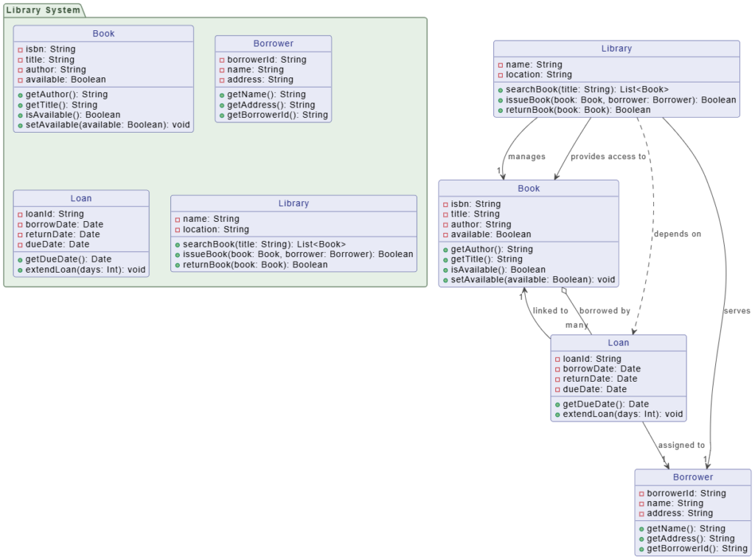Screen dimensions: 755x560
Task: Click the manages relationship label
Action: pos(526,156)
